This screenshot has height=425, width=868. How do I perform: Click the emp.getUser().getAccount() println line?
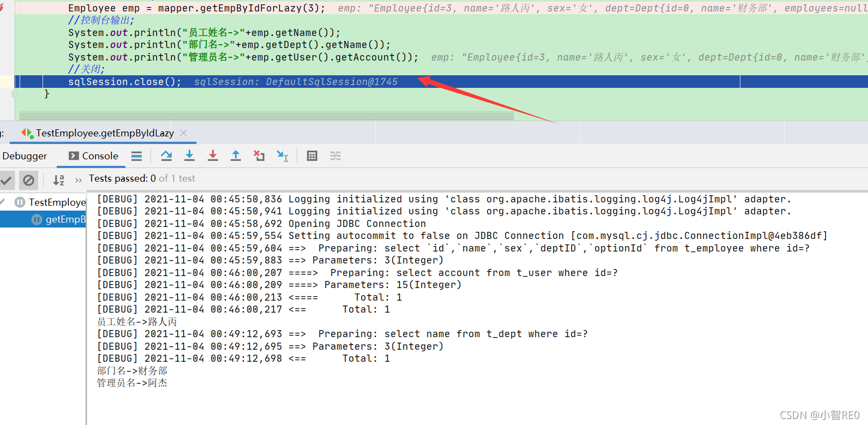tap(243, 57)
